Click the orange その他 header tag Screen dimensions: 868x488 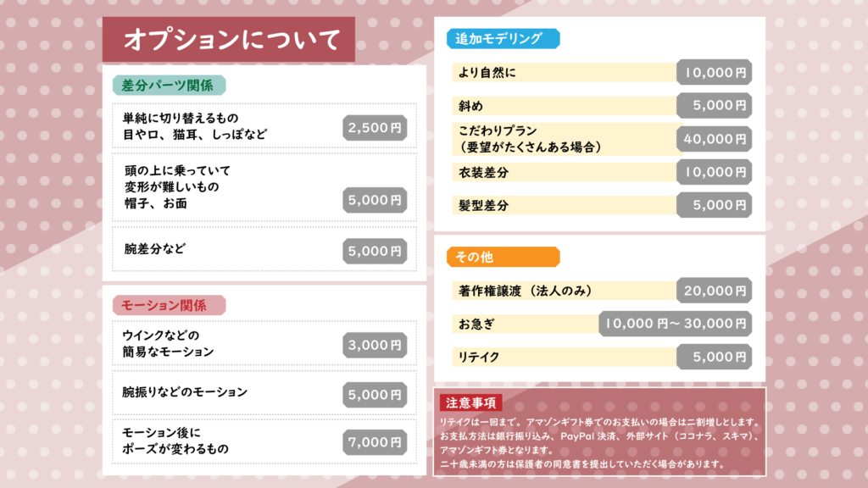tap(504, 257)
